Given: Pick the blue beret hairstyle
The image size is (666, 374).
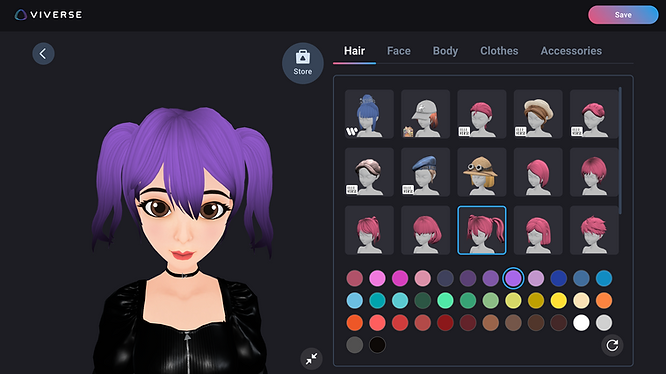Looking at the screenshot, I should [x=425, y=172].
